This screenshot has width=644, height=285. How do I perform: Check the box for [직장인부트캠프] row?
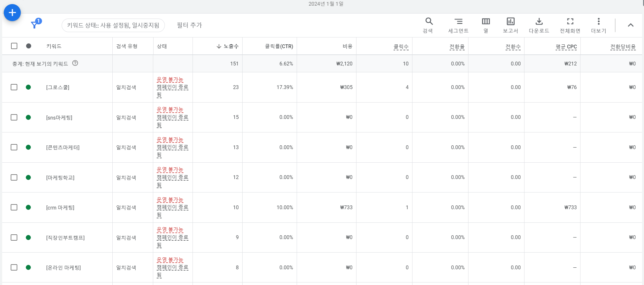point(14,237)
